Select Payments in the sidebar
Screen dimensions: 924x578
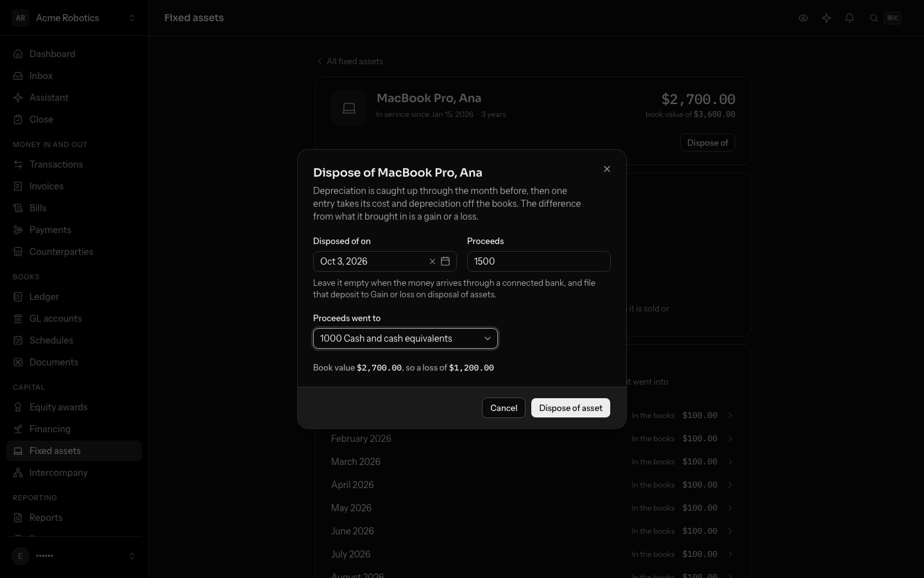[74, 230]
